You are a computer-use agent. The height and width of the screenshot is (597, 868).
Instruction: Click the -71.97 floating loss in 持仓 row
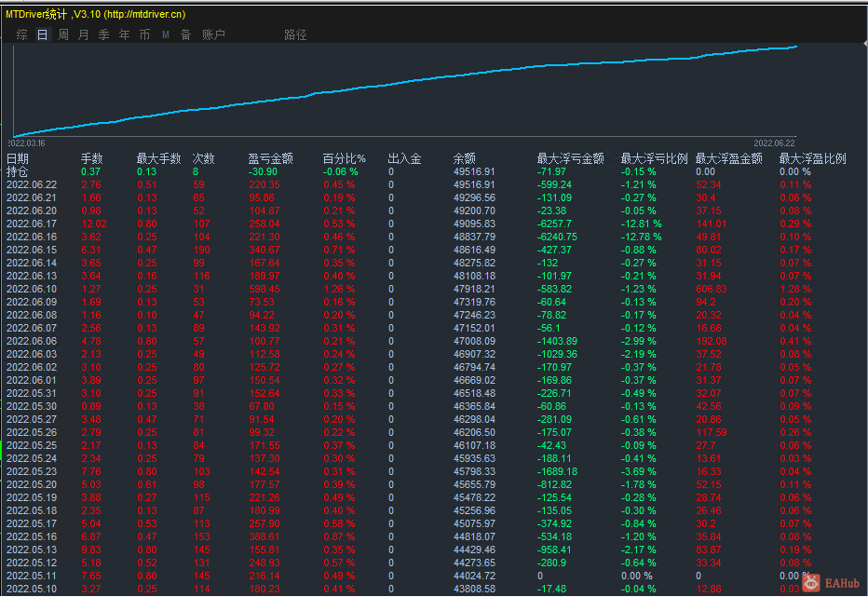pyautogui.click(x=551, y=171)
